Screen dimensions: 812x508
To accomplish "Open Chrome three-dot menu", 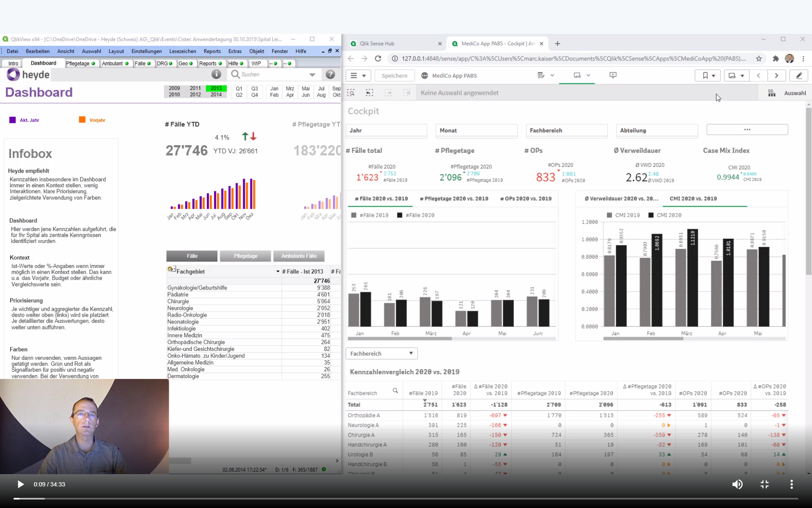I will click(803, 59).
